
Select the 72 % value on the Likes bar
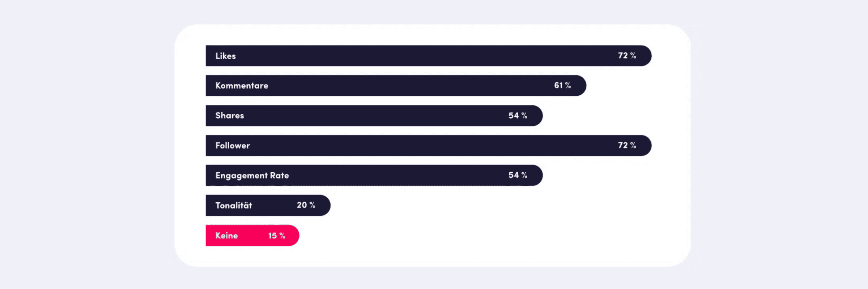tap(627, 56)
